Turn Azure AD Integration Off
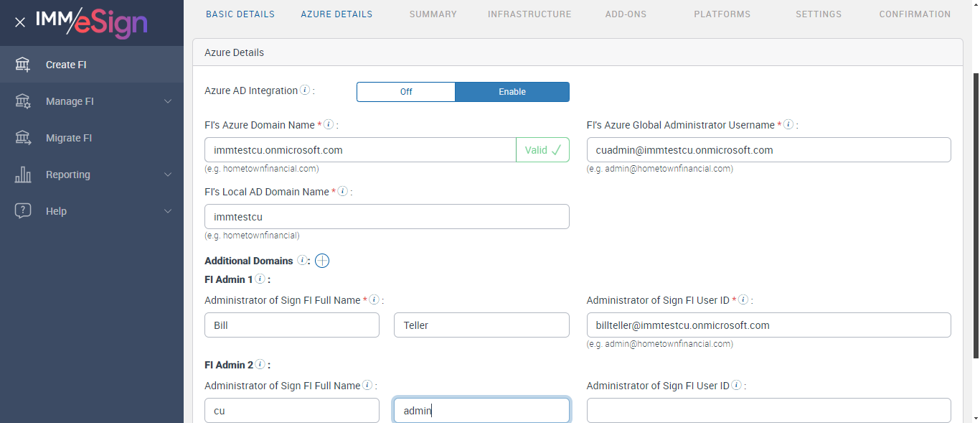Image resolution: width=980 pixels, height=423 pixels. pyautogui.click(x=406, y=92)
